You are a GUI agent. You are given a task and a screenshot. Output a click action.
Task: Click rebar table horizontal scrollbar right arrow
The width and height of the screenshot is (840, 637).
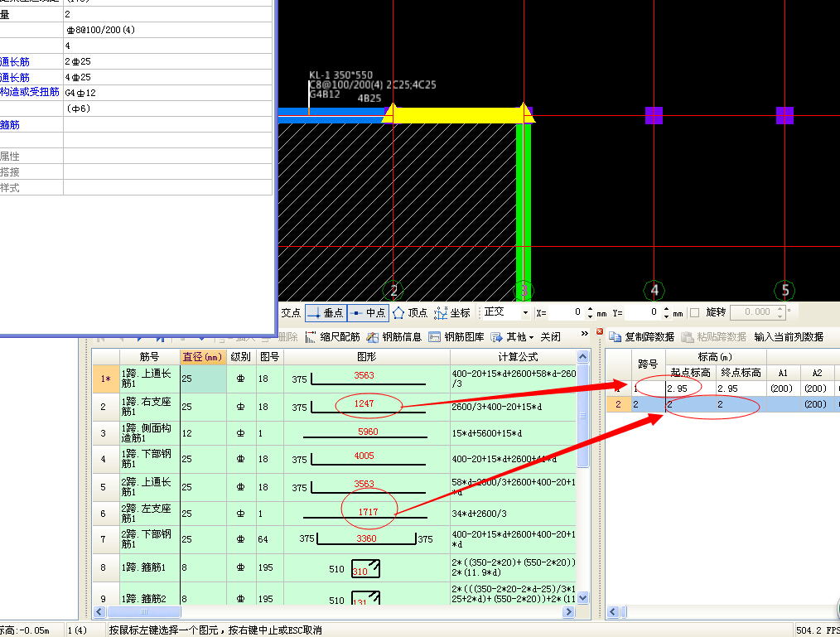(569, 612)
